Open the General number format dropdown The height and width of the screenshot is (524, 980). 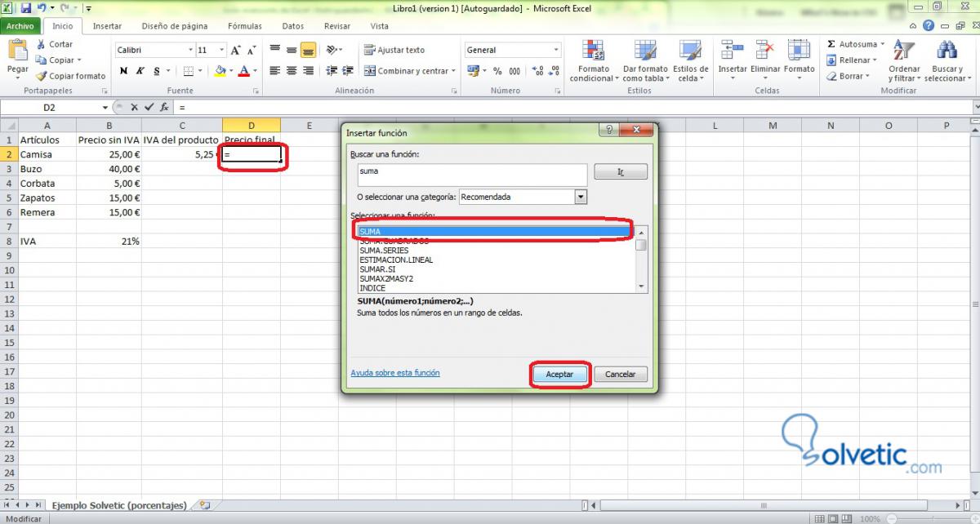point(555,50)
